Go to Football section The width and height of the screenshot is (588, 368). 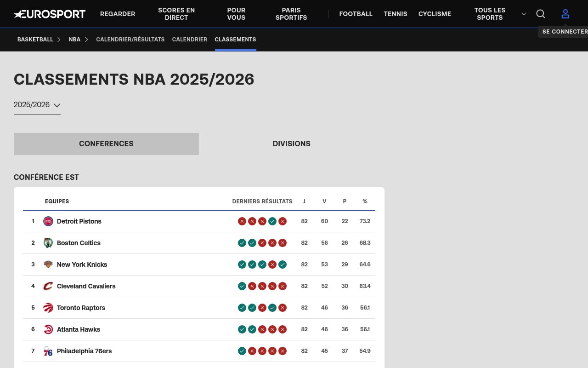click(x=356, y=14)
